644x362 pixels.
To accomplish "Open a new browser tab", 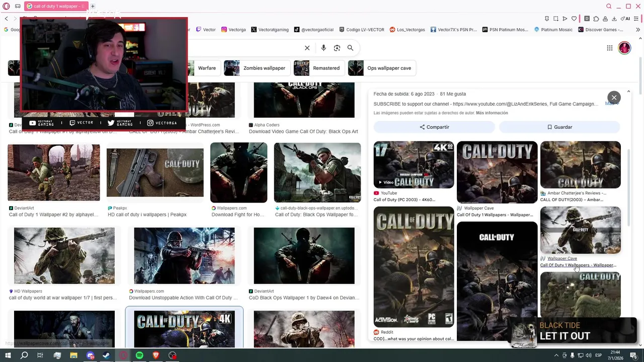I will coord(93,6).
